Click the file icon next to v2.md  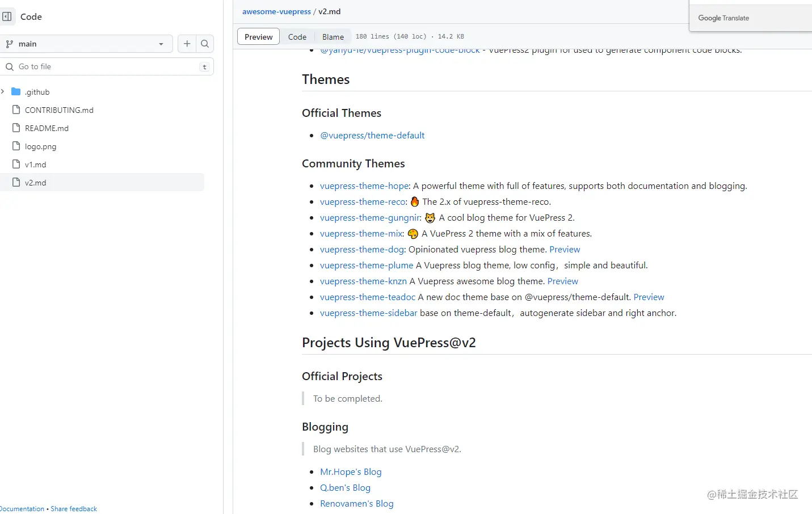click(x=16, y=183)
